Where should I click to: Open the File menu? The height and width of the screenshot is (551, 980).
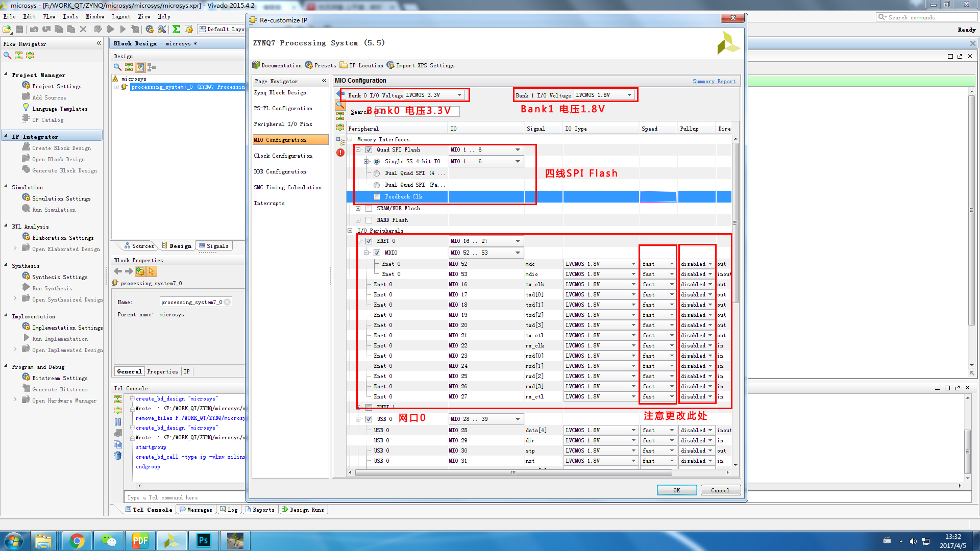(10, 17)
